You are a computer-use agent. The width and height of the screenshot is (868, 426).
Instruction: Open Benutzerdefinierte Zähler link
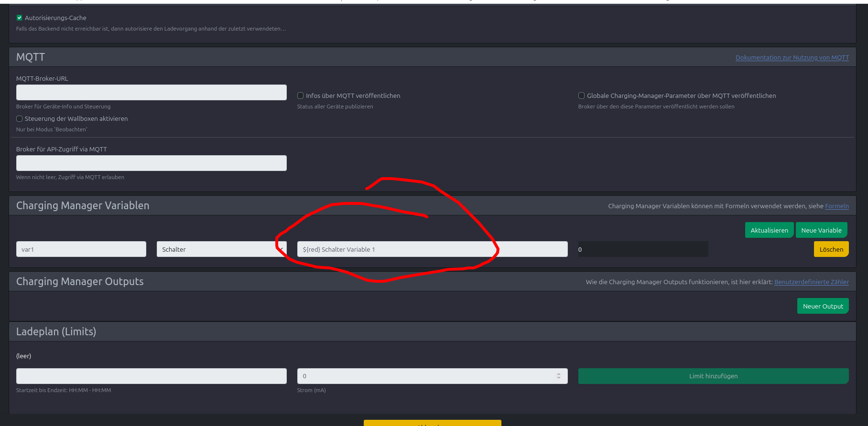coord(811,282)
